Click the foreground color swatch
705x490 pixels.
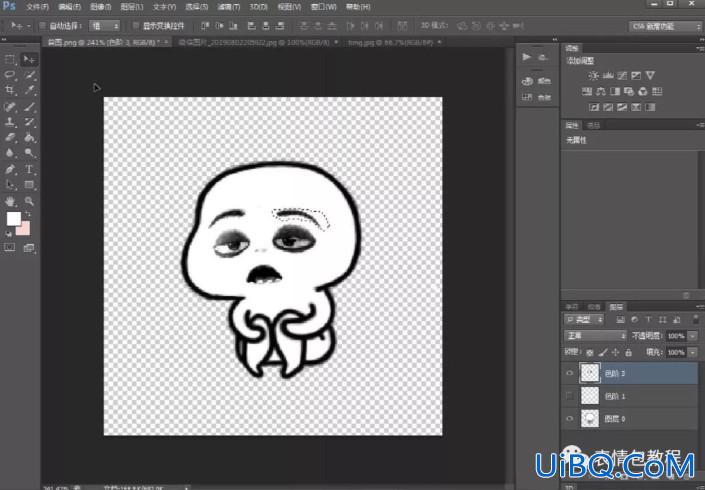(13, 219)
